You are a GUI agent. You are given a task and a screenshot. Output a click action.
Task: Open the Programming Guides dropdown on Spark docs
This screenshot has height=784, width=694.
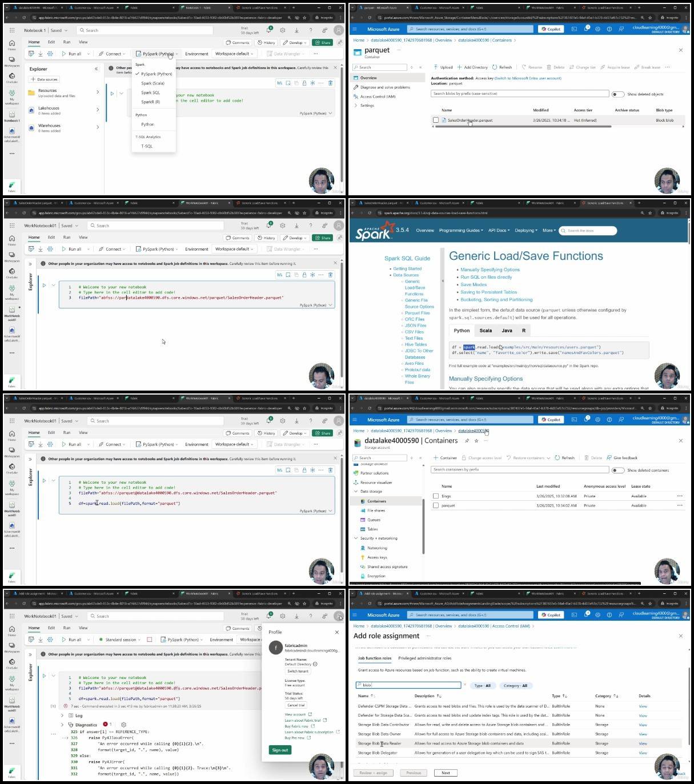pos(461,230)
